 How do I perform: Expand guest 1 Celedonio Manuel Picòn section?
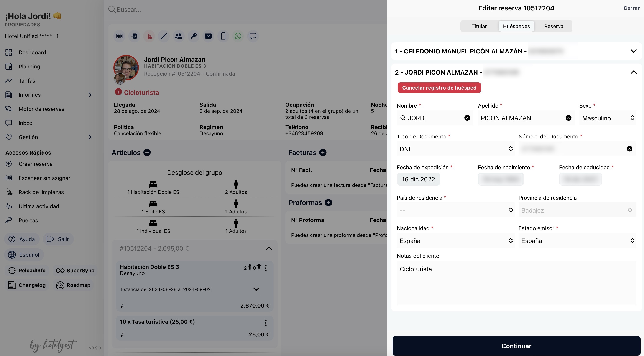click(x=633, y=51)
